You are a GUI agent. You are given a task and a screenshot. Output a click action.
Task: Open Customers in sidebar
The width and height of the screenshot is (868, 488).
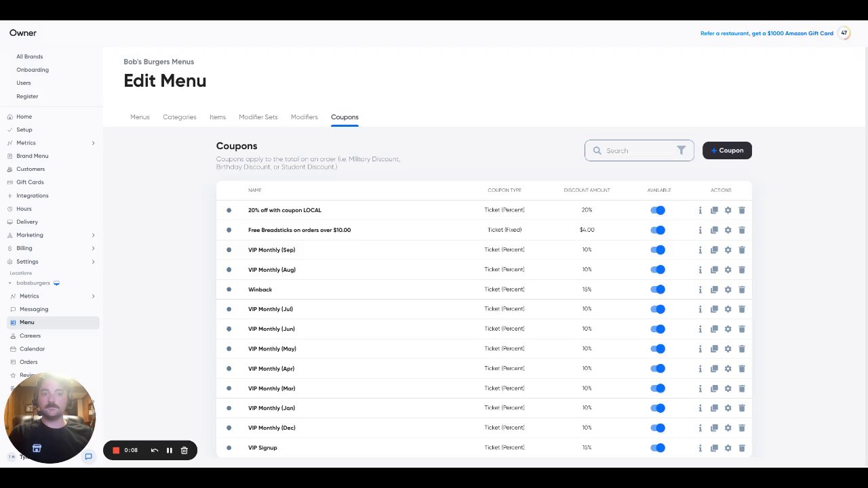coord(31,169)
